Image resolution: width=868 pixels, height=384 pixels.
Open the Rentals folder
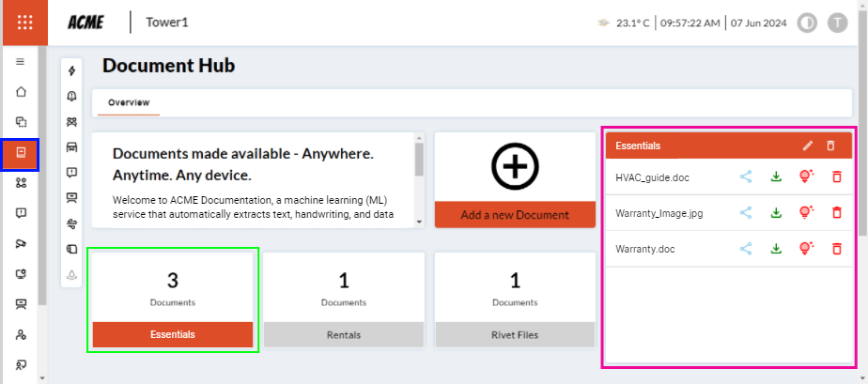[343, 334]
